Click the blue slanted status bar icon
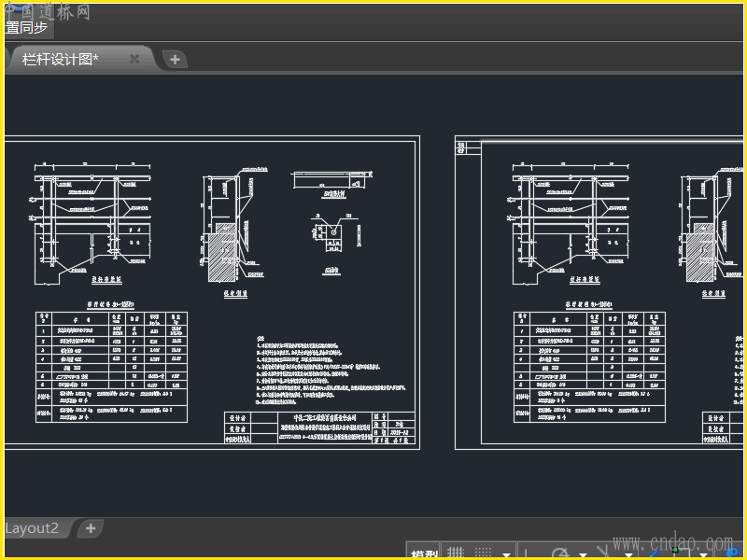Viewport: 747px width, 560px height. tap(655, 553)
